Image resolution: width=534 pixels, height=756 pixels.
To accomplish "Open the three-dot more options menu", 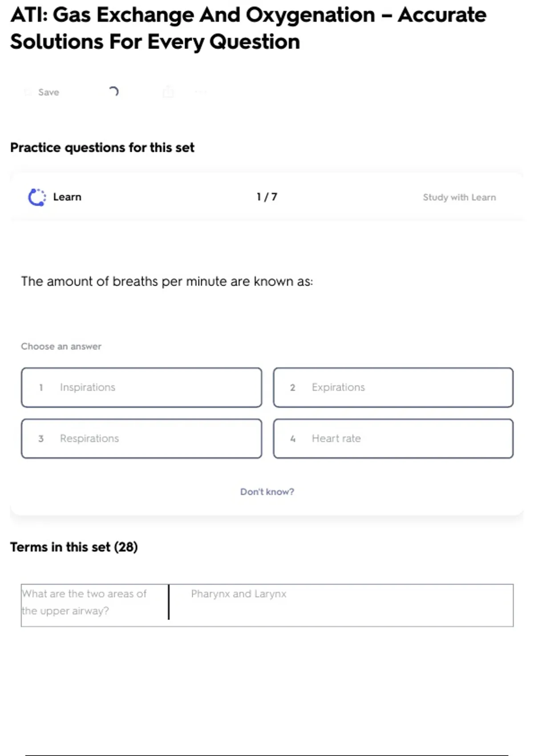I will pyautogui.click(x=201, y=92).
